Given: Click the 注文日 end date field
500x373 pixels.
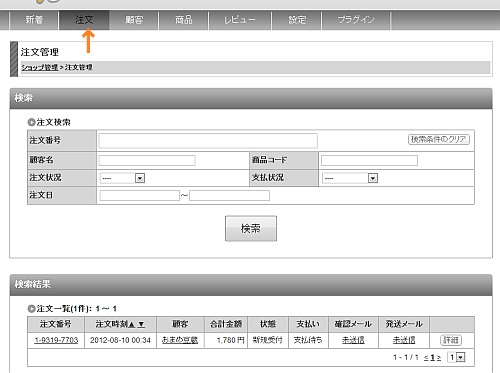Looking at the screenshot, I should [x=229, y=195].
